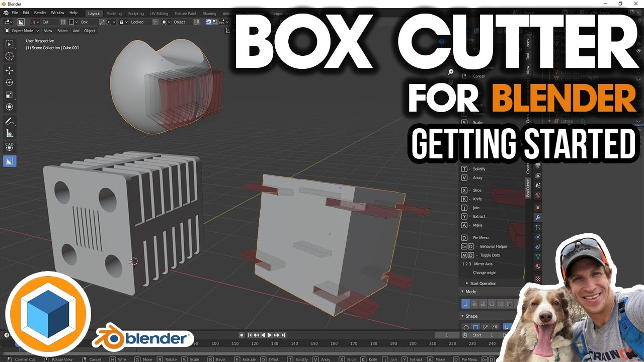Select the active BoxCutter tool icon
Screen dimensions: 644x362
pos(10,161)
